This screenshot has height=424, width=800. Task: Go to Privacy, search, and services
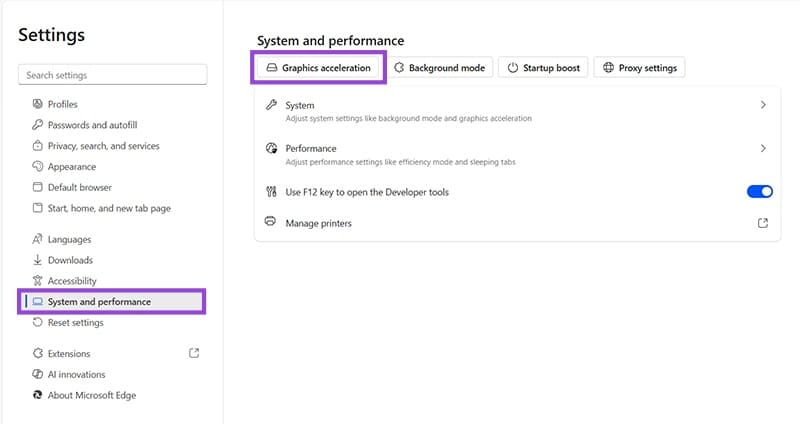click(103, 146)
